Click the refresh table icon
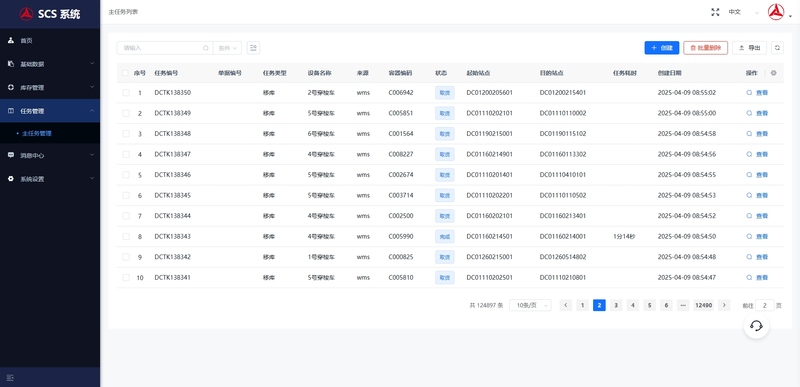 pyautogui.click(x=777, y=48)
